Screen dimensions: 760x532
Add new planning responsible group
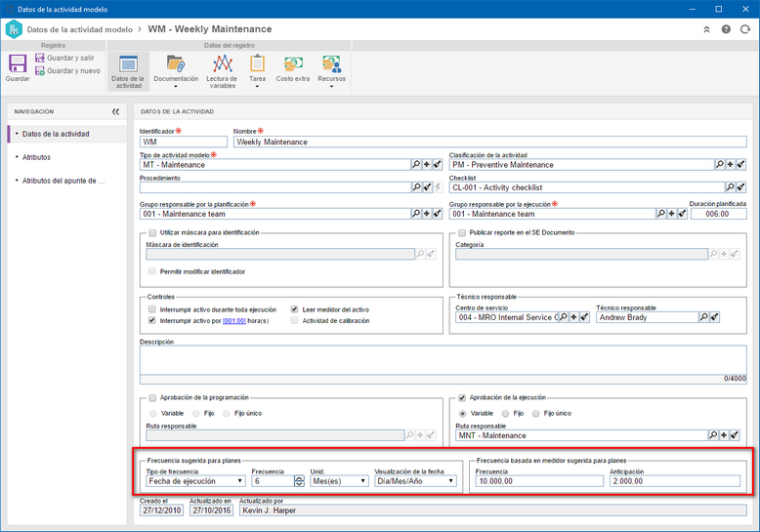pos(427,214)
